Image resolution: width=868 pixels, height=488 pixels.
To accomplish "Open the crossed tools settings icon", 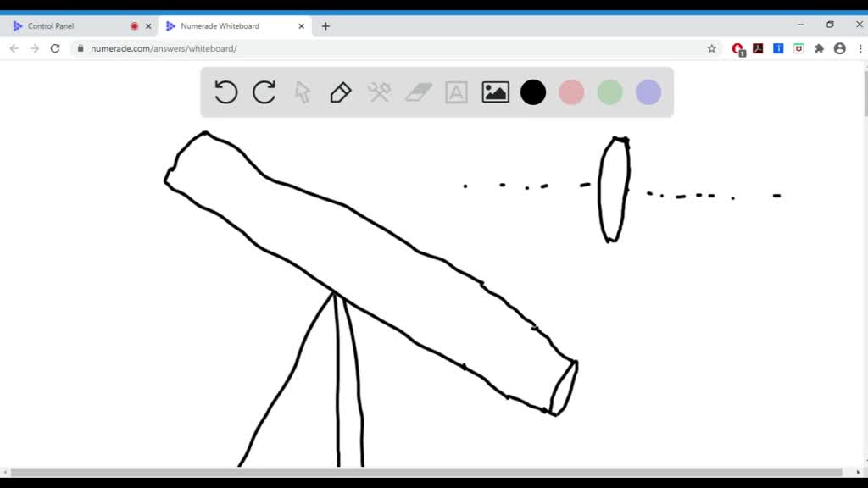I will coord(379,91).
